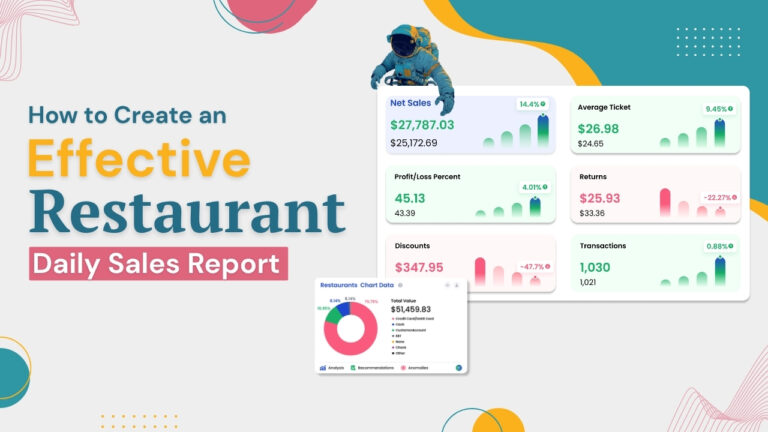Screen dimensions: 768x432
Task: Click the $25.93 Returns value
Action: (x=600, y=198)
